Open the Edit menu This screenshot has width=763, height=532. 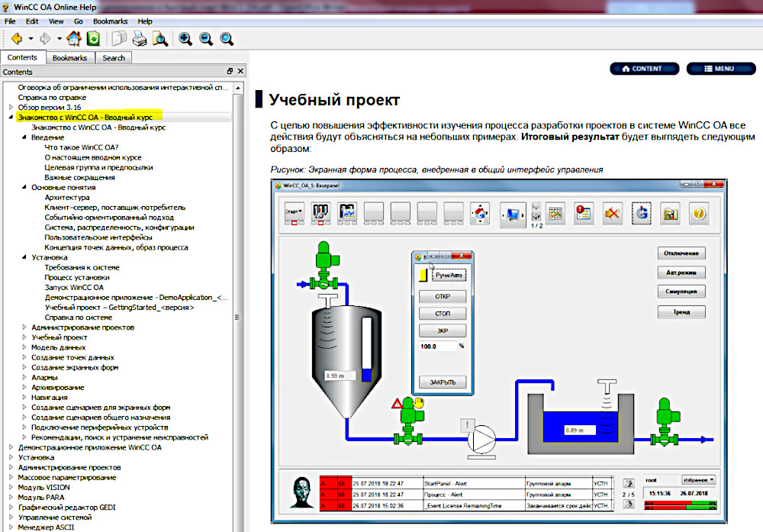click(x=32, y=21)
